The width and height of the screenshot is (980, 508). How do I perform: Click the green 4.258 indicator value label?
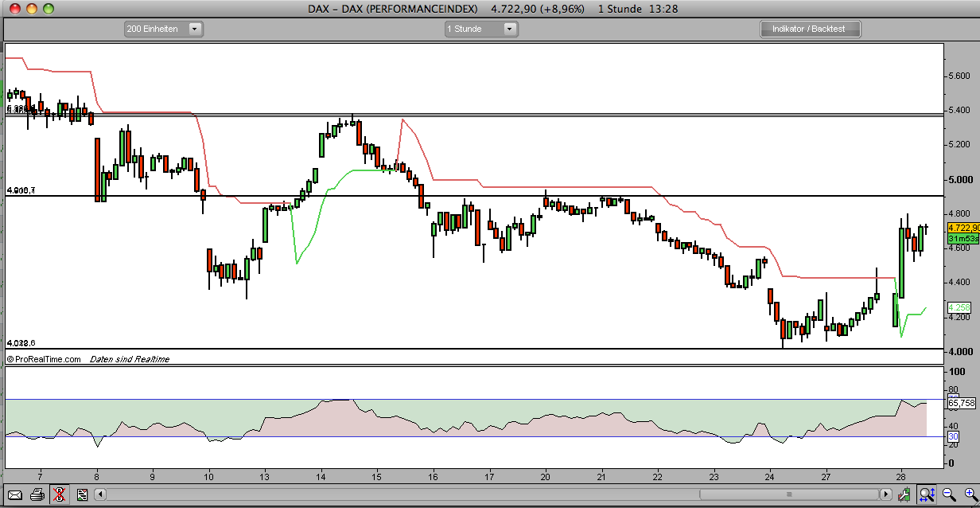(x=959, y=307)
